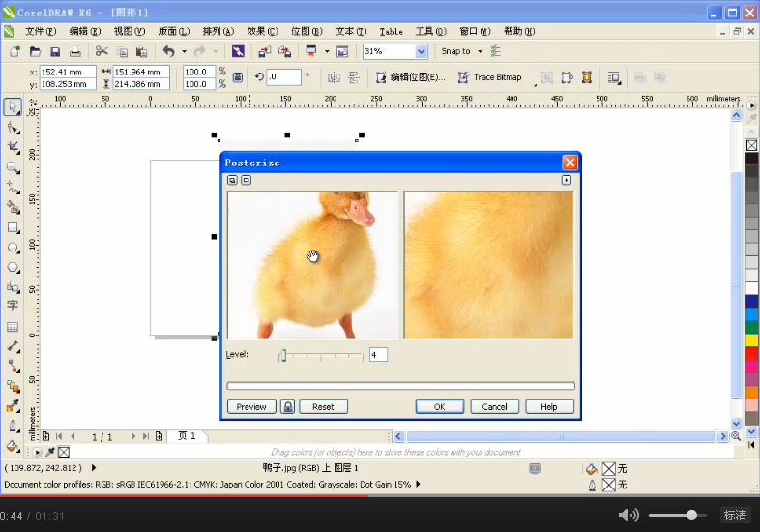
Task: Select the Table tool in toolbox
Action: click(x=13, y=326)
